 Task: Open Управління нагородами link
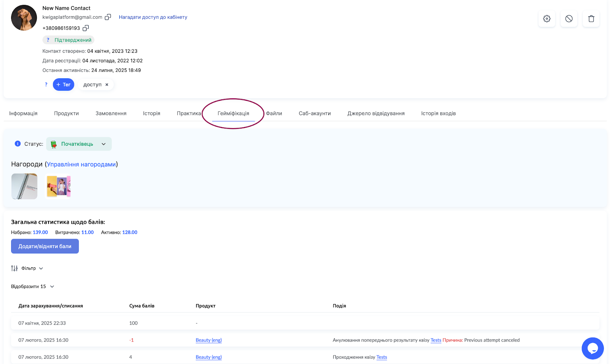(x=81, y=164)
